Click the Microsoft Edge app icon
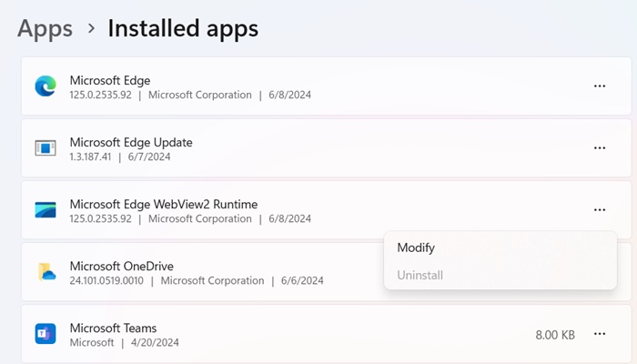637x364 pixels. (45, 86)
